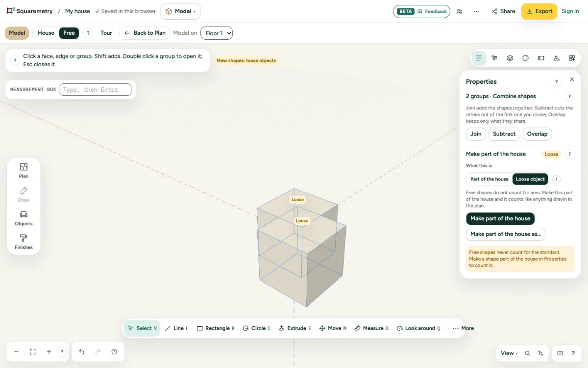
Task: Click the Overlap button
Action: click(537, 134)
